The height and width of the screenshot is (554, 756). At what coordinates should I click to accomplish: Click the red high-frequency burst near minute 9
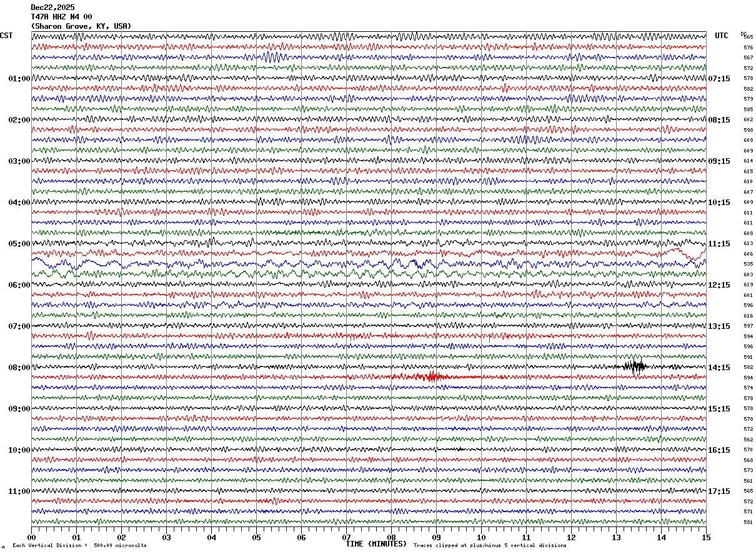[x=431, y=376]
